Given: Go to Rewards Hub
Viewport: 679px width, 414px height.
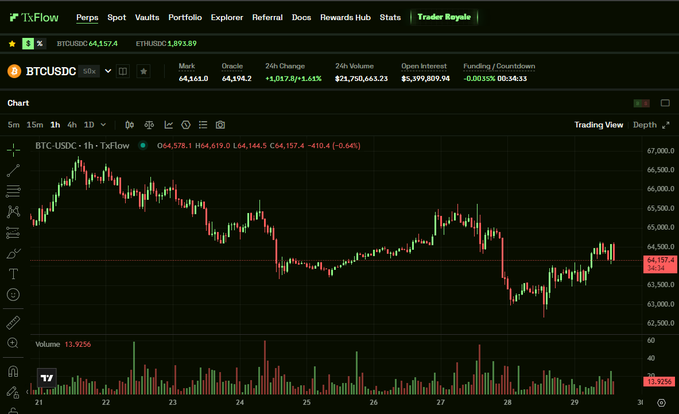Looking at the screenshot, I should tap(345, 17).
